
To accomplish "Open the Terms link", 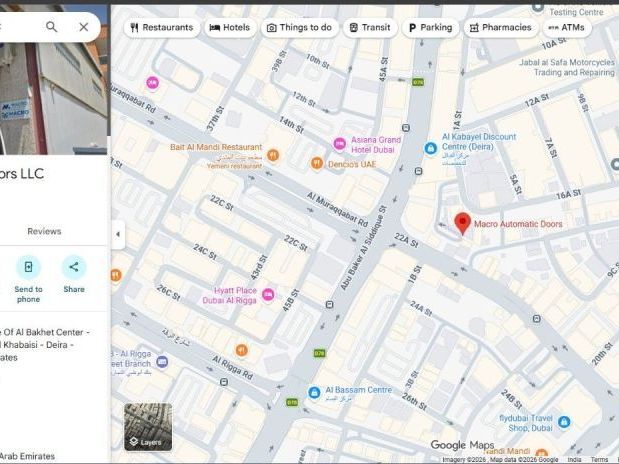I will [599, 460].
